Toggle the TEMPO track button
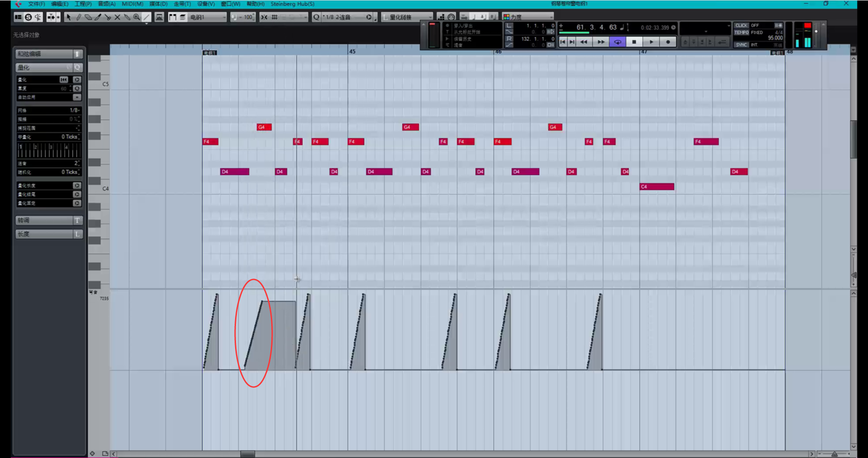868x458 pixels. 741,33
